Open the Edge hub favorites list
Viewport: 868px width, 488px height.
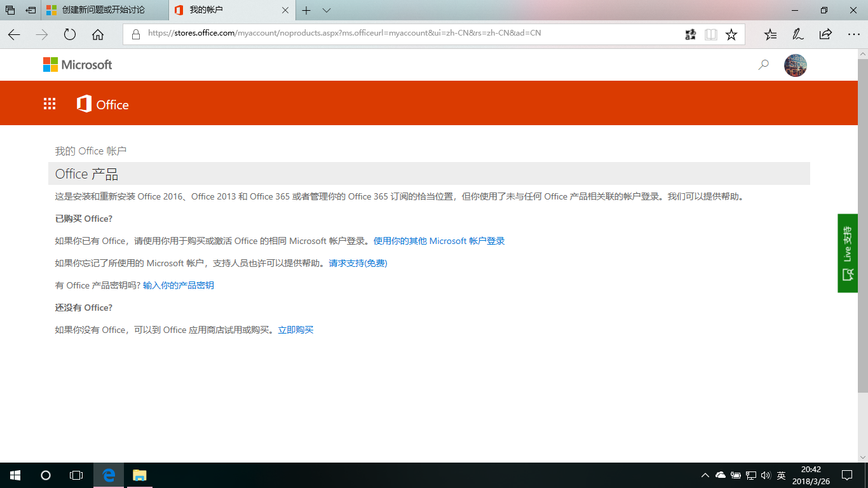(x=770, y=34)
